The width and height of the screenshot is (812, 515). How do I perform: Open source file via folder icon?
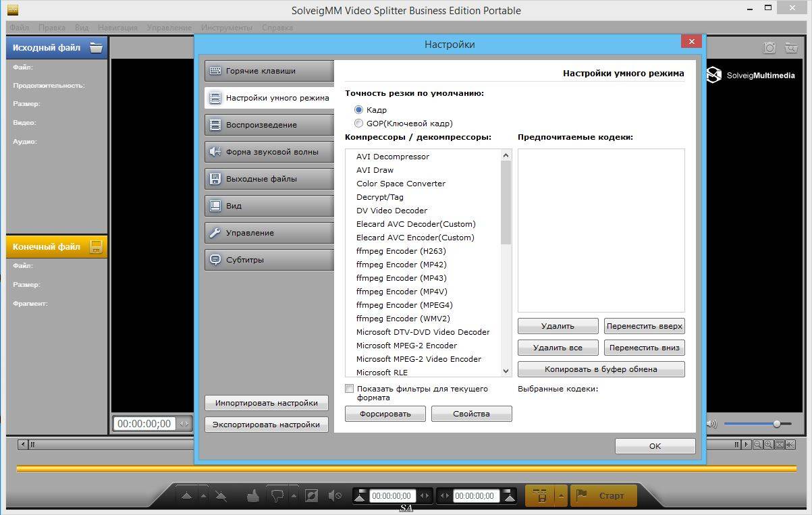[x=97, y=47]
